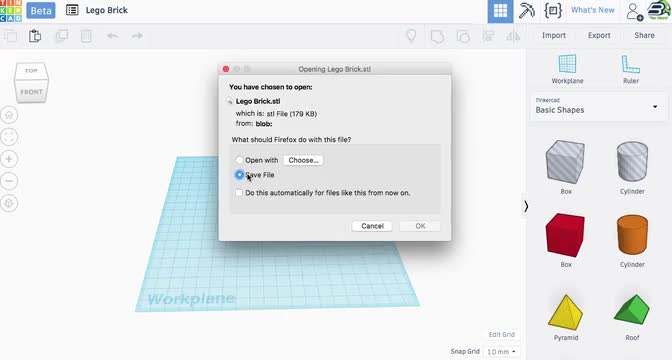Click the Tinkercad logo
Viewport: 672px width, 360px height.
[x=11, y=11]
